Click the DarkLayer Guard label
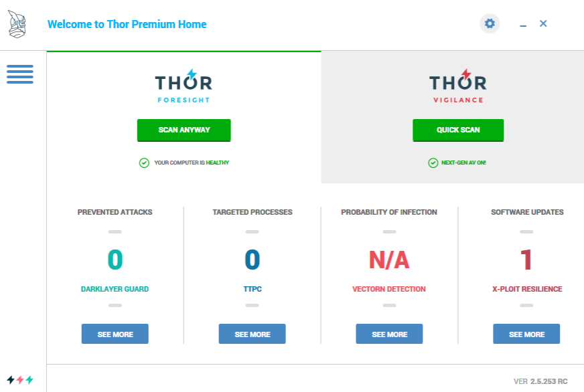This screenshot has height=392, width=584. [x=115, y=290]
